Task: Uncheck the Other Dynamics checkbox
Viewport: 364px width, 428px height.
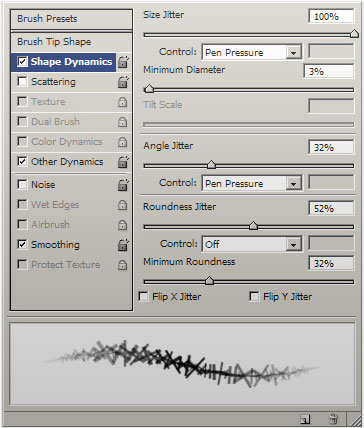Action: 22,162
